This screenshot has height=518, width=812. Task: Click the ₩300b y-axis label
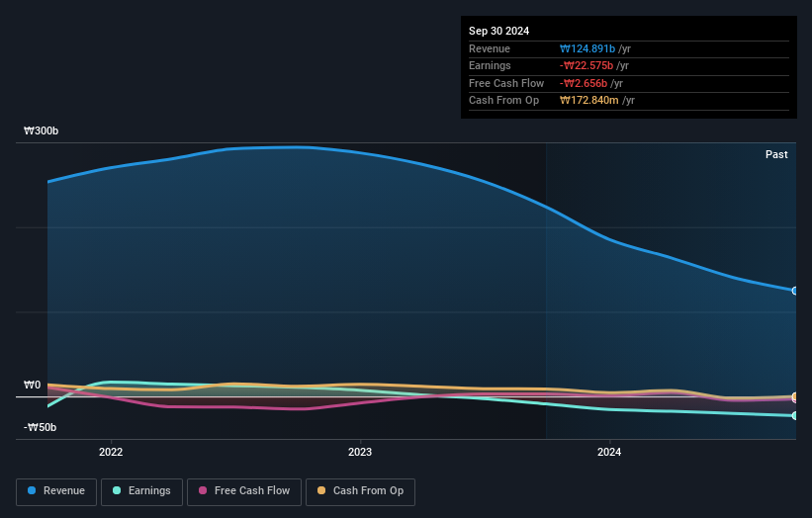tap(41, 130)
